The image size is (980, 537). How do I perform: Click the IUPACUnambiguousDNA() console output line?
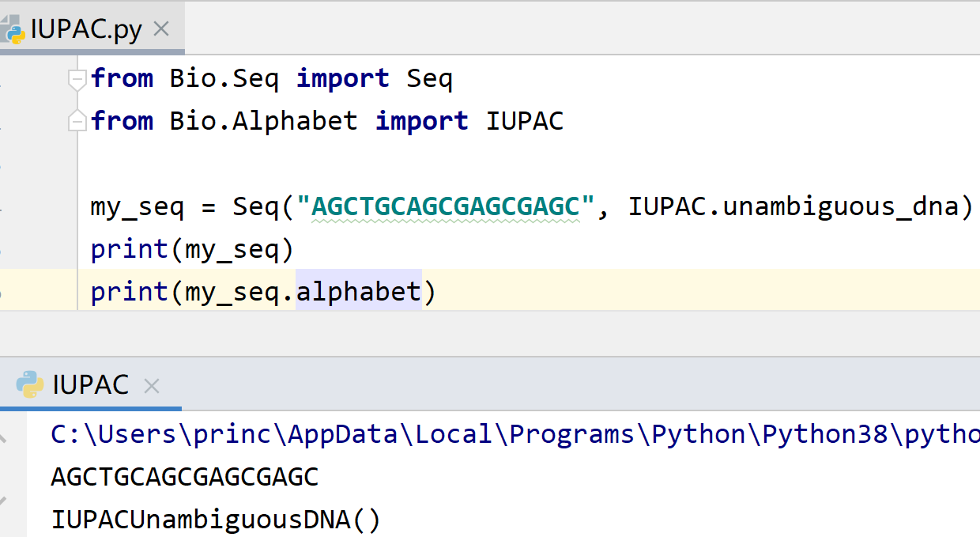(216, 520)
